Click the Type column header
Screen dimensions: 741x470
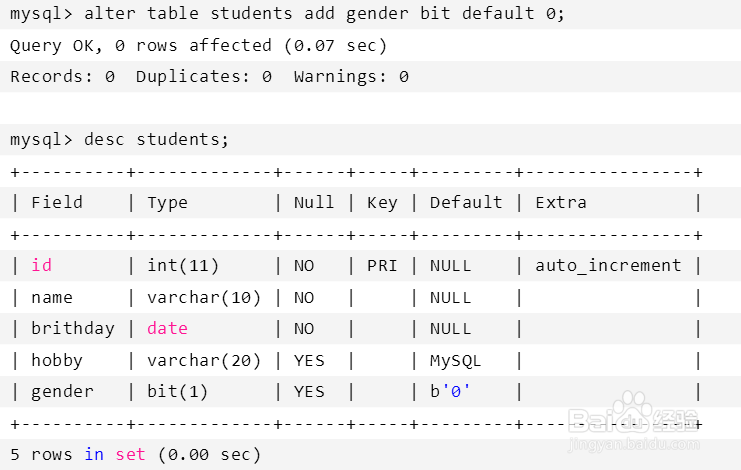click(167, 202)
